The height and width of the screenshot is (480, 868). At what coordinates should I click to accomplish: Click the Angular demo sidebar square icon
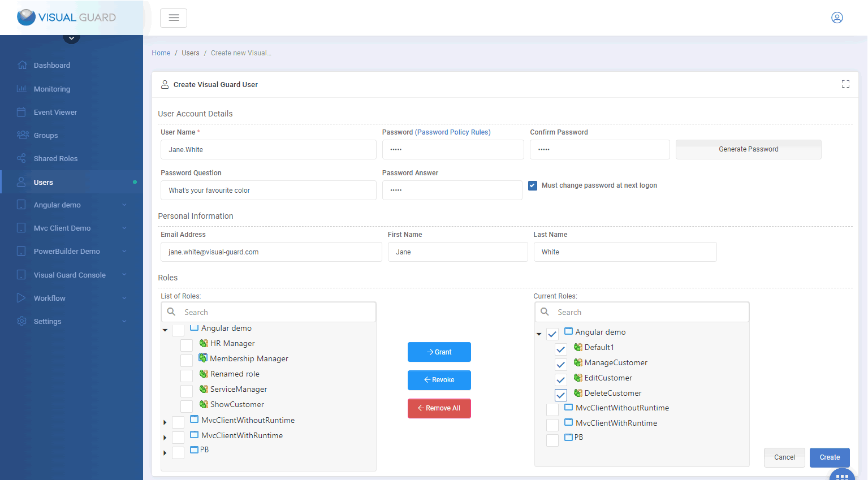pyautogui.click(x=21, y=205)
